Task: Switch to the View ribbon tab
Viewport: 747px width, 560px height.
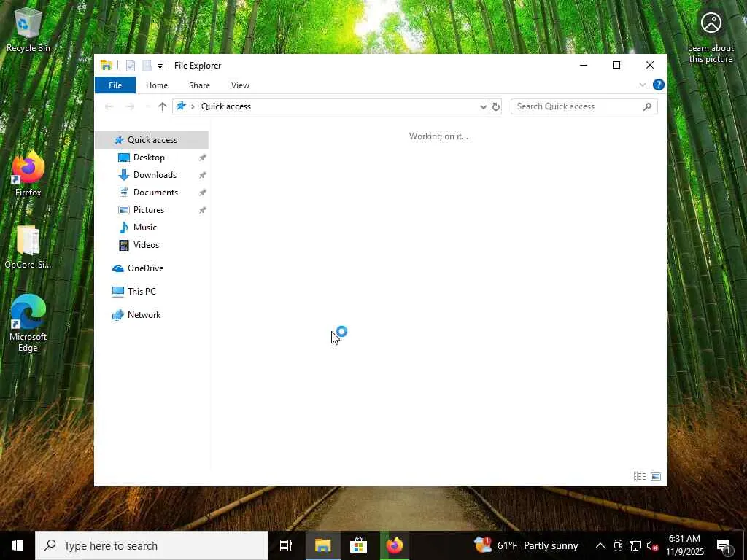Action: 240,85
